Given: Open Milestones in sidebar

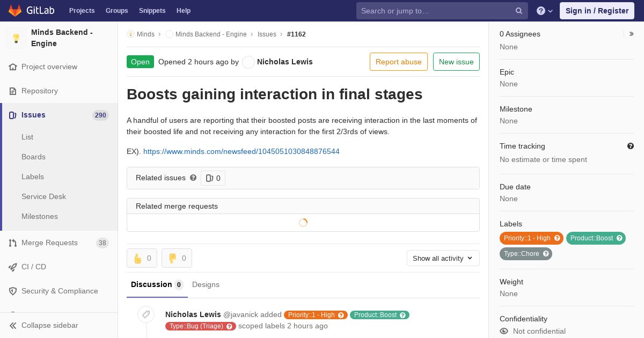Looking at the screenshot, I should tap(40, 217).
